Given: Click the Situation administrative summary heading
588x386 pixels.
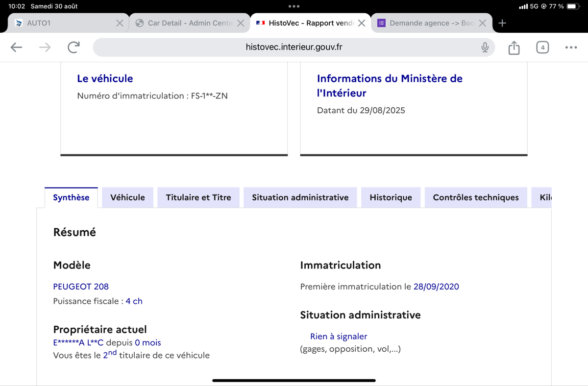Looking at the screenshot, I should [x=360, y=315].
